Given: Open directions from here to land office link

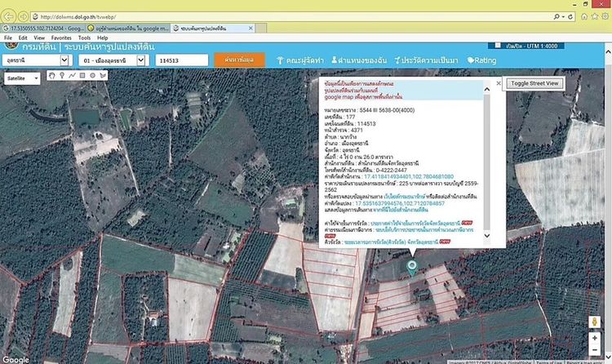Looking at the screenshot, I should click(x=400, y=210).
